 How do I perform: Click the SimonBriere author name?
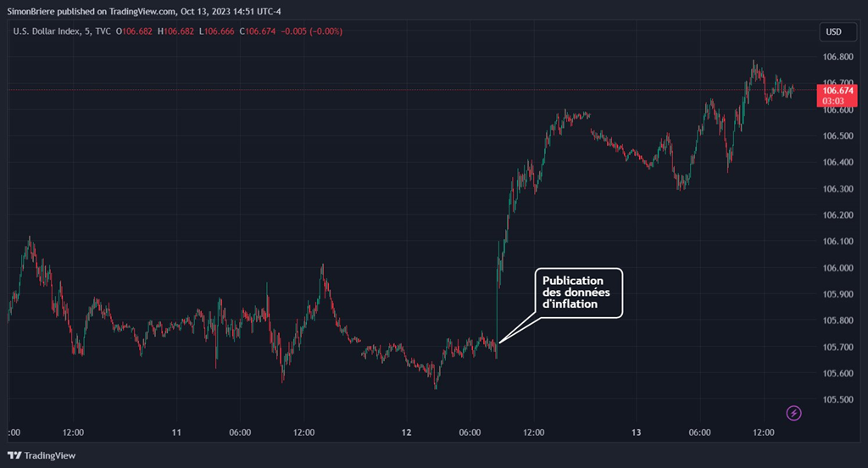pos(33,11)
